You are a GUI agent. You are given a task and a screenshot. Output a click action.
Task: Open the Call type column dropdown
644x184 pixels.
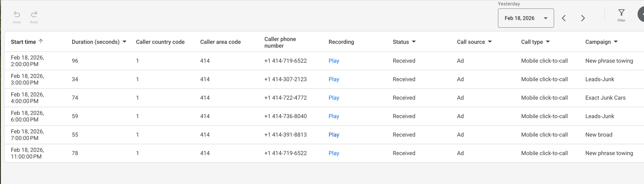pos(548,42)
